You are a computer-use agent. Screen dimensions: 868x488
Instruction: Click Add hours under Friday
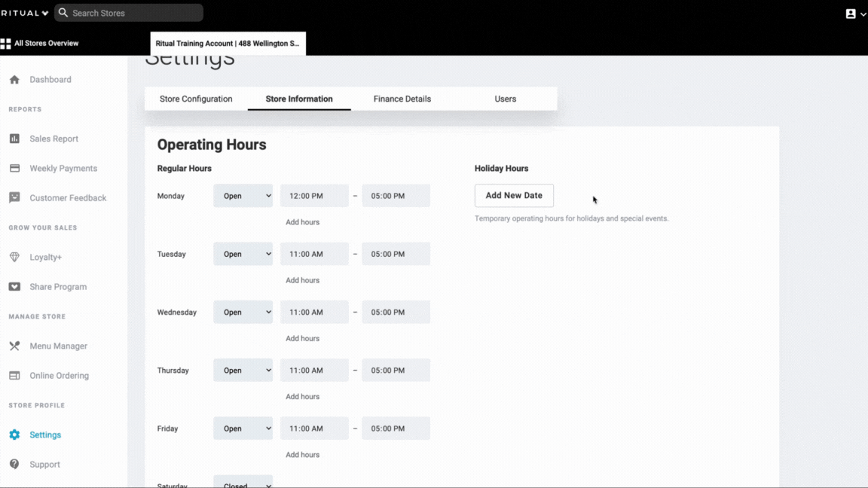tap(302, 454)
